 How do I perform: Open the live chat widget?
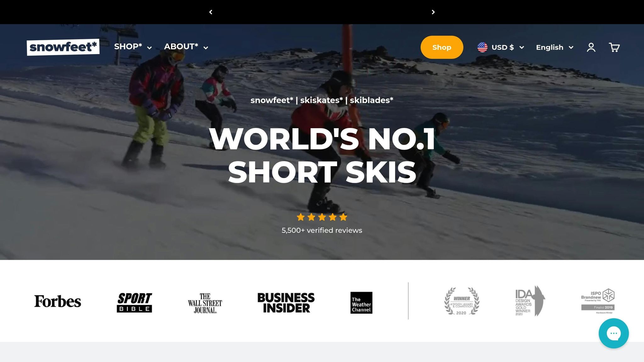[x=613, y=333]
